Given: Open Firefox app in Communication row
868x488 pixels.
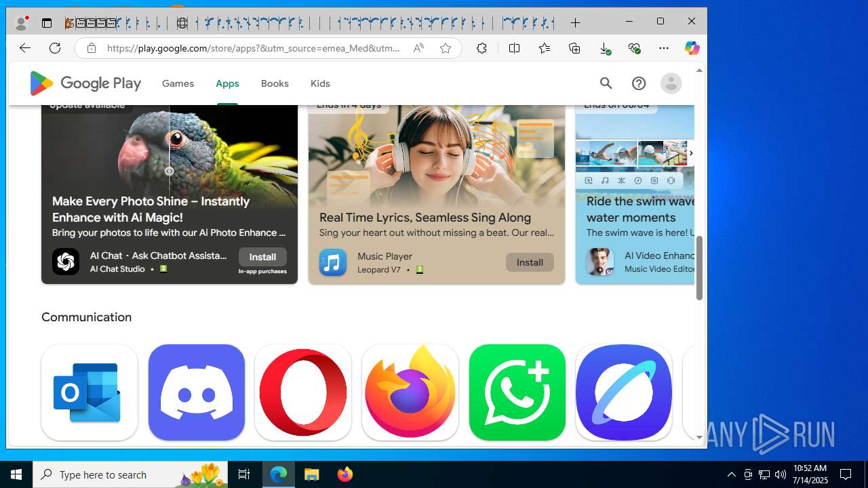Looking at the screenshot, I should pyautogui.click(x=410, y=392).
